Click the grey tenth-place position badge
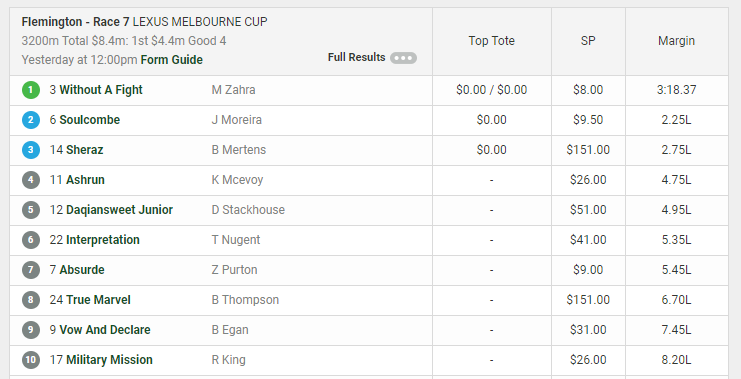 31,360
